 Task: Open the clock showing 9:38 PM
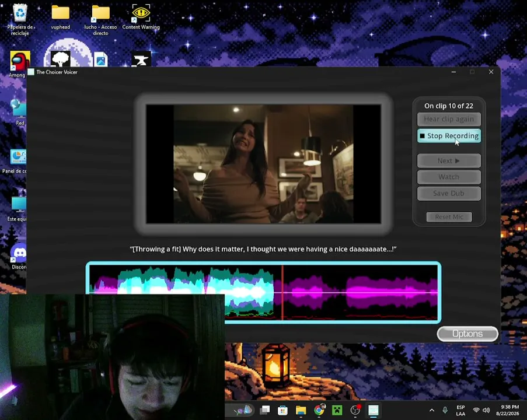(508, 410)
